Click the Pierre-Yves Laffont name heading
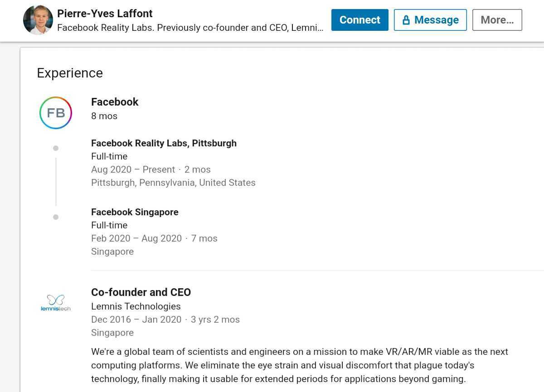The width and height of the screenshot is (544, 392). click(x=105, y=14)
